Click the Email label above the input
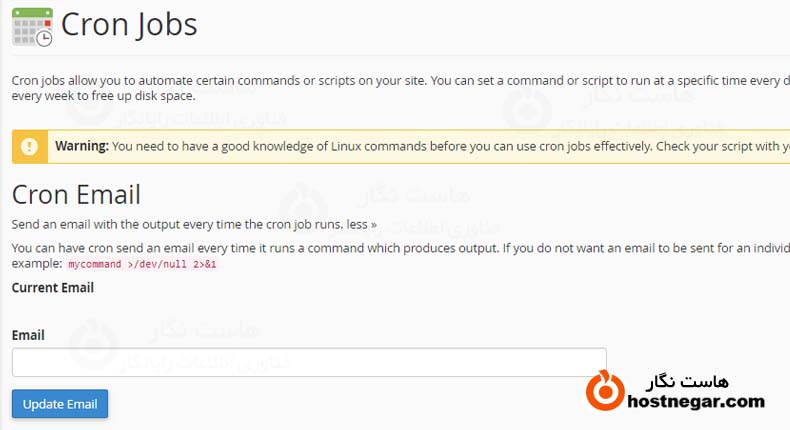790x430 pixels. 28,335
